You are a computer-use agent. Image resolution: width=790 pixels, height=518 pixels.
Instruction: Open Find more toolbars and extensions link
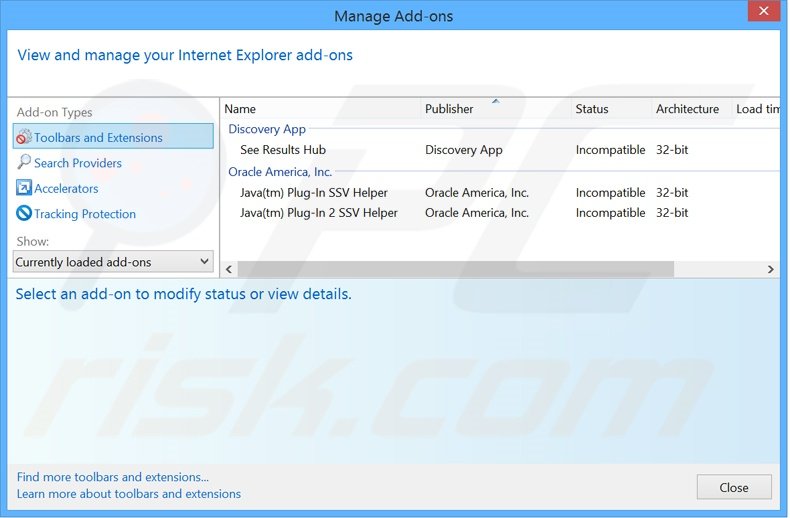coord(112,477)
